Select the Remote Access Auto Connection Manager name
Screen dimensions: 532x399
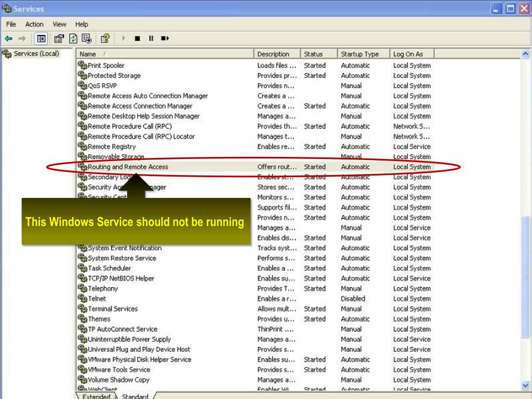148,96
